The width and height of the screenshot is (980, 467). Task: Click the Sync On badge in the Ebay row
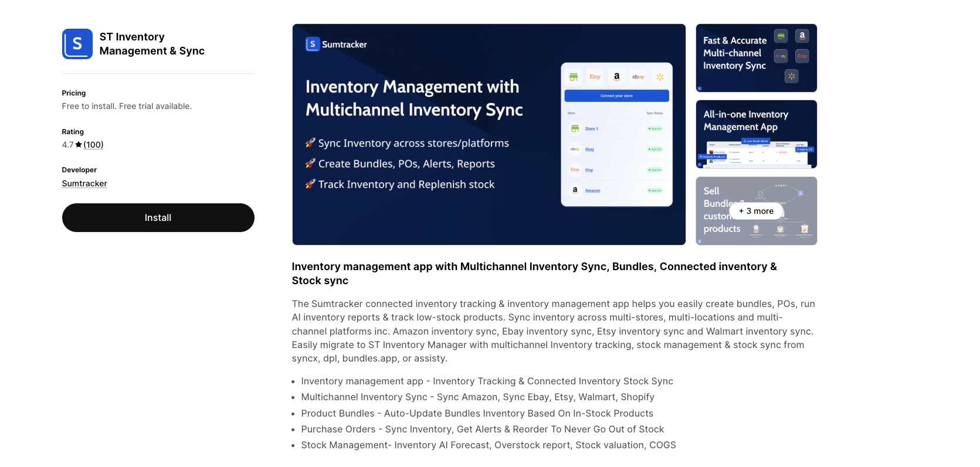655,149
